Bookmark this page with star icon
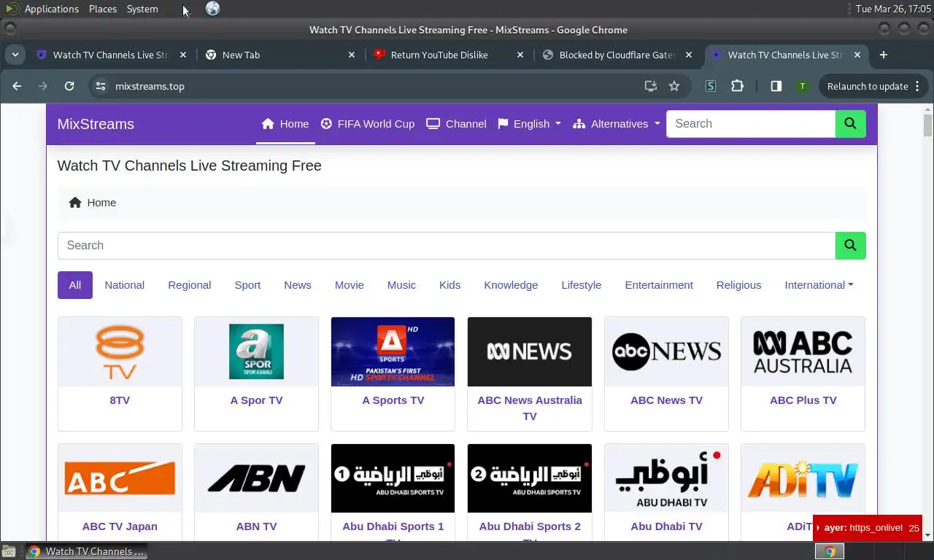This screenshot has width=934, height=560. pos(674,86)
